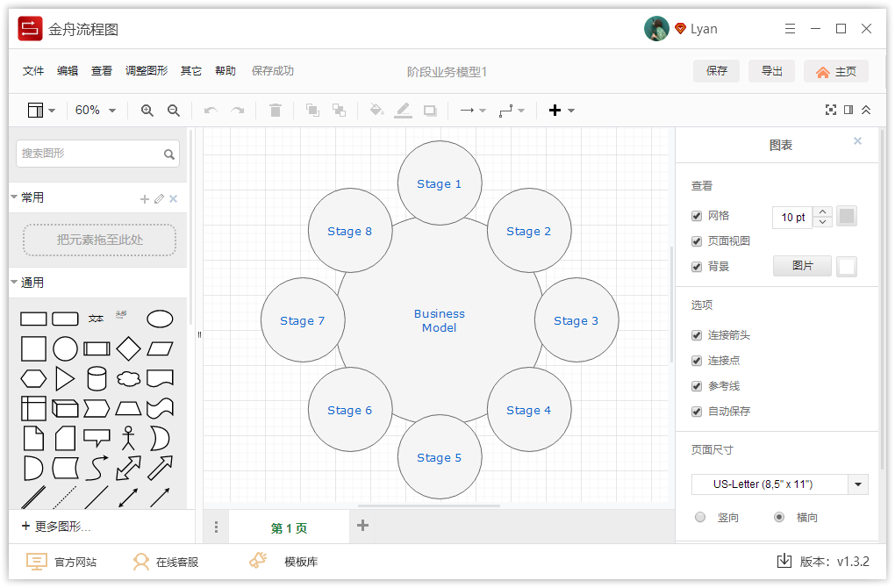Select the stick figure actor shape
The image size is (895, 588).
[x=128, y=438]
